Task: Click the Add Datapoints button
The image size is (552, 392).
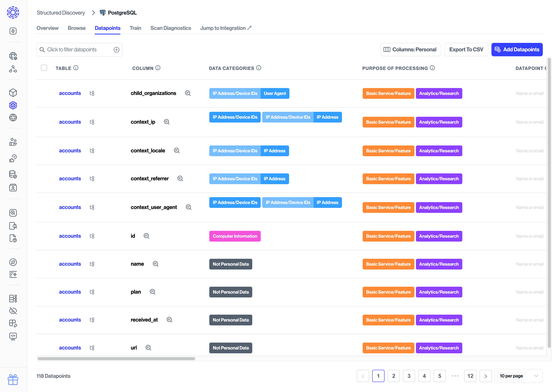Action: coord(517,50)
